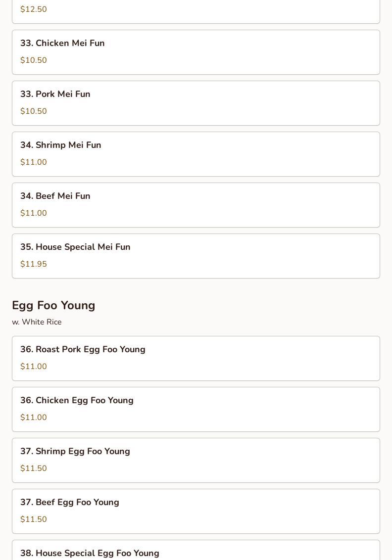Open 33. Pork Mei Fun card
Image resolution: width=392 pixels, height=560 pixels.
(55, 94)
